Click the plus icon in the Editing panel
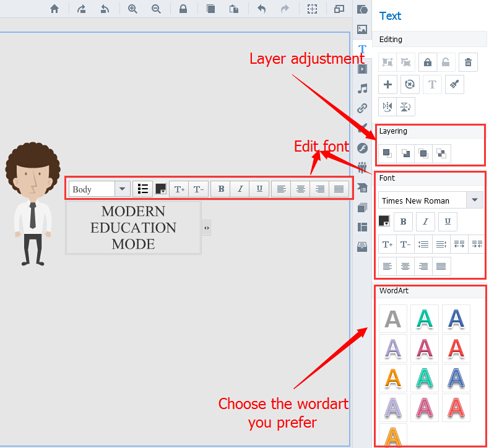 coord(387,84)
